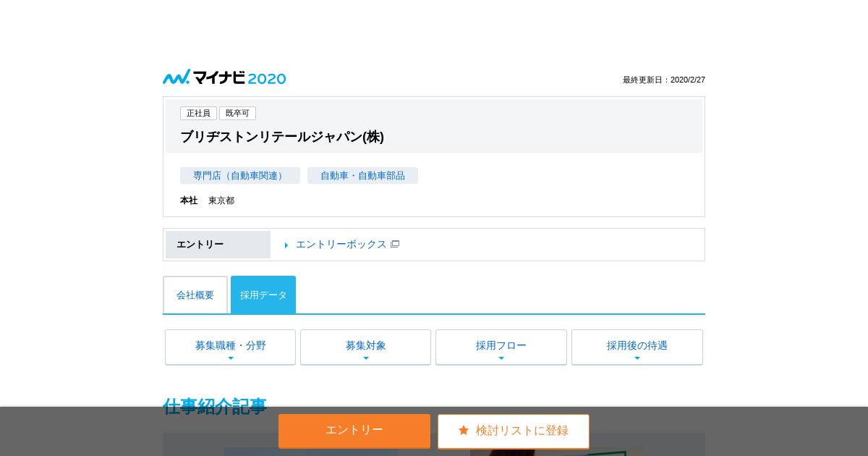868x456 pixels.
Task: Click the 仕事紹介記事 heading
Action: [215, 406]
